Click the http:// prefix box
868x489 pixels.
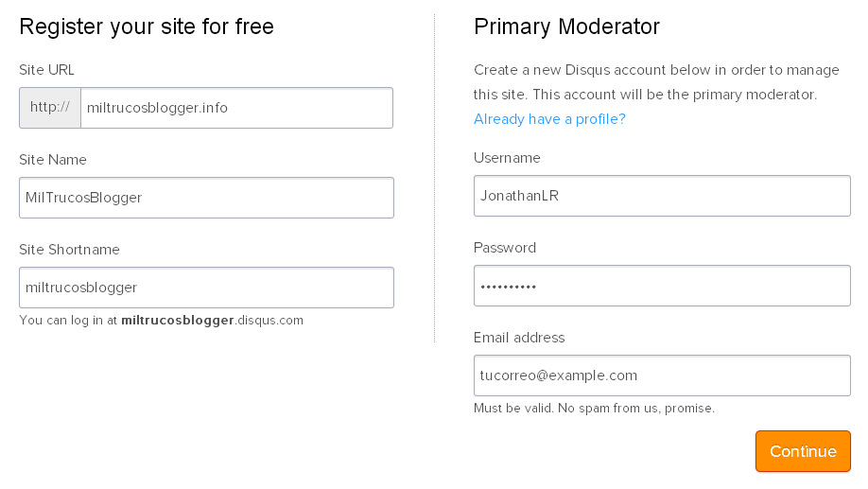pos(50,108)
